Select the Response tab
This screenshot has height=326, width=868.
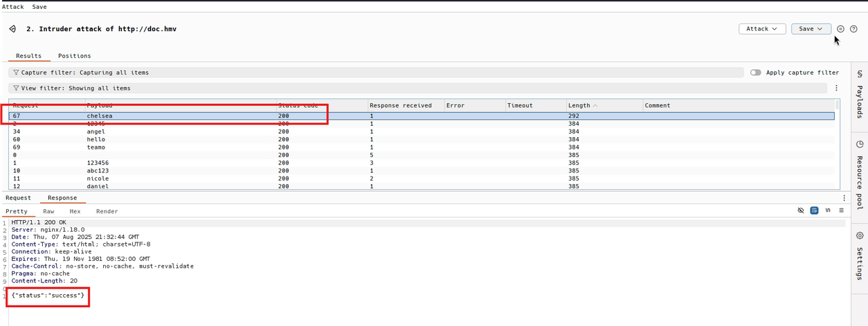click(x=62, y=198)
